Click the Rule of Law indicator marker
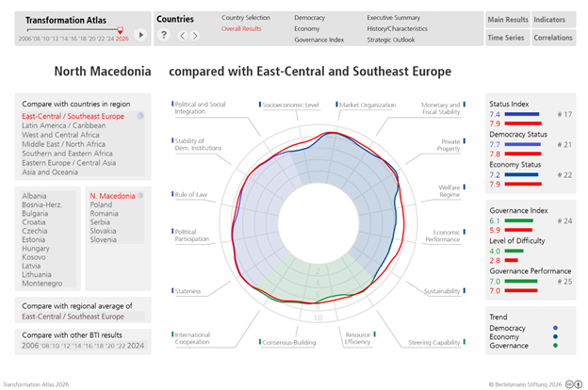The height and width of the screenshot is (390, 588). [173, 194]
